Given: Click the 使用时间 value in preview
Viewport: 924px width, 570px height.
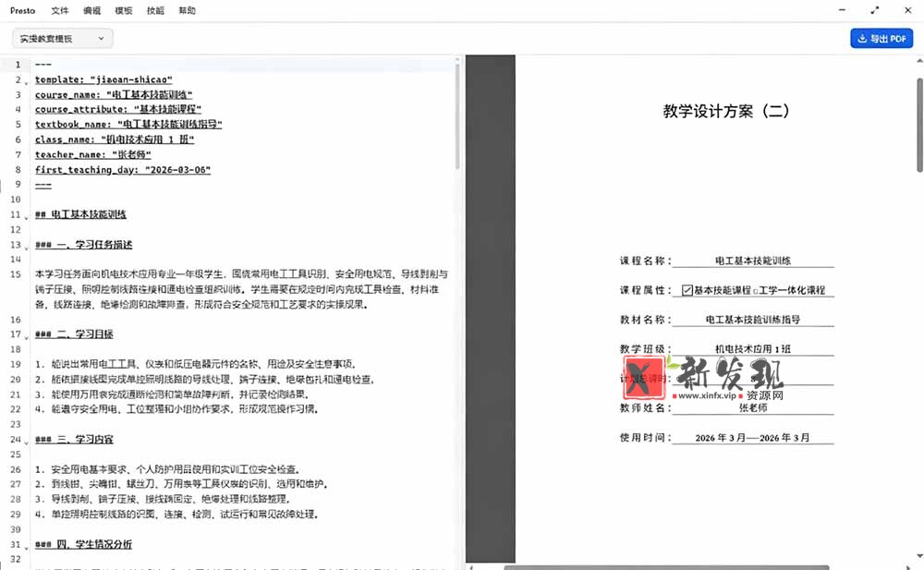Looking at the screenshot, I should 752,437.
